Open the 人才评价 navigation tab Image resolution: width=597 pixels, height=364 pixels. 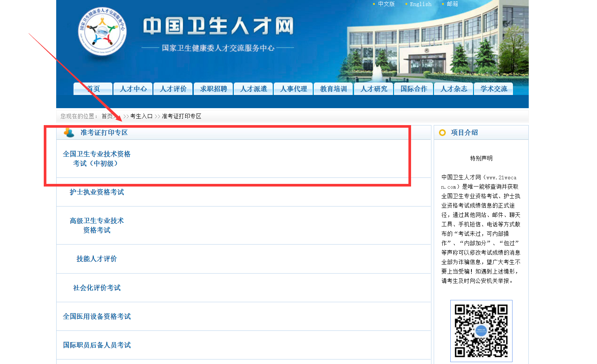point(173,89)
